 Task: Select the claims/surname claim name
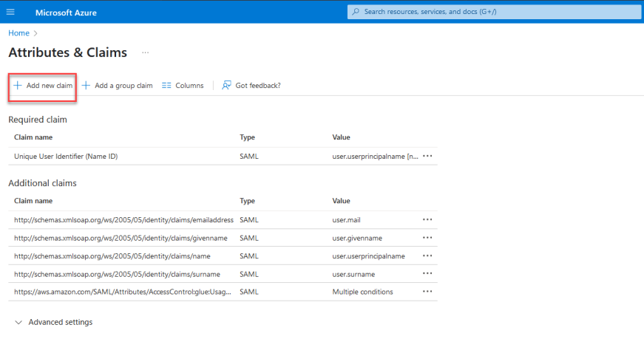pyautogui.click(x=117, y=274)
